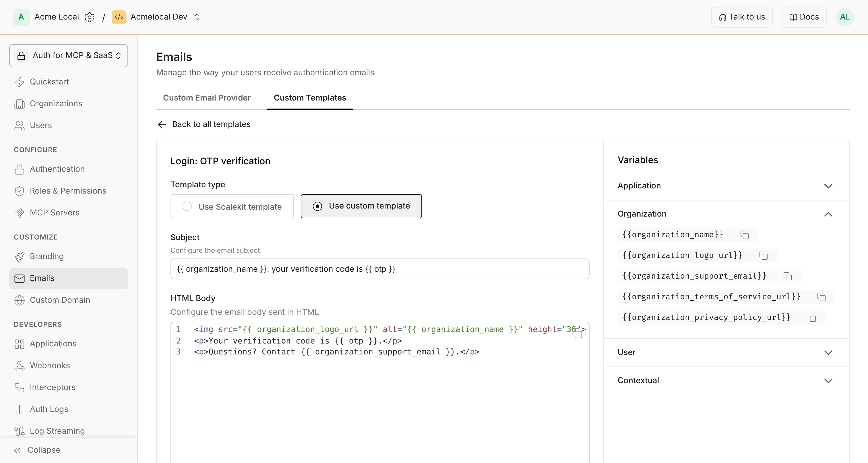Screen dimensions: 868x463
Task: Open MCP Servers in sidebar
Action: pos(68,213)
